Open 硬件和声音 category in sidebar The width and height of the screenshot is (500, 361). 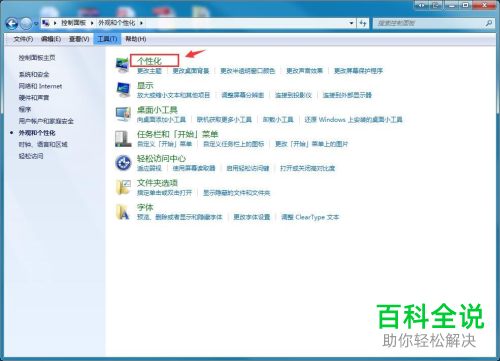point(34,98)
